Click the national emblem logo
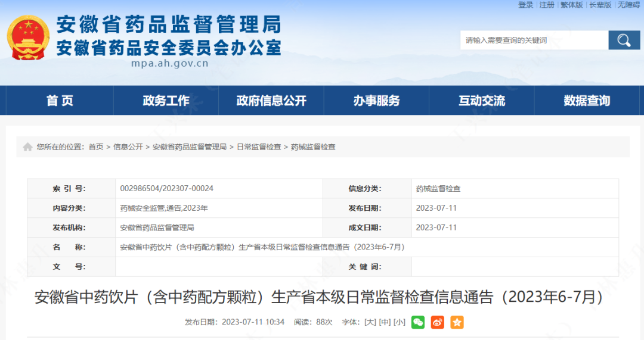The height and width of the screenshot is (340, 644). 28,37
